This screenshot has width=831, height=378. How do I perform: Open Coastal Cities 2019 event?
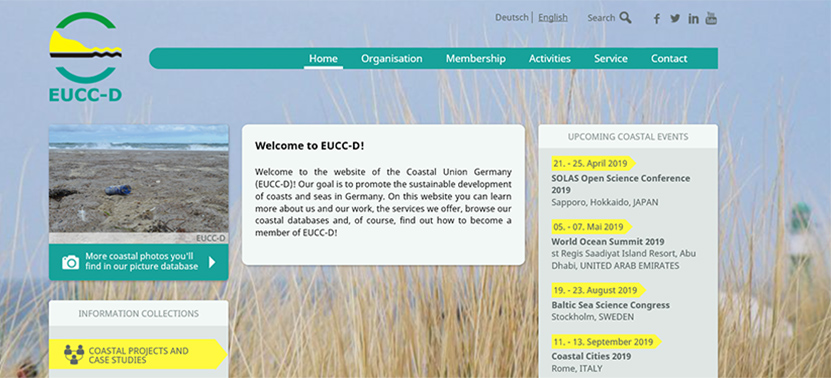click(x=591, y=356)
